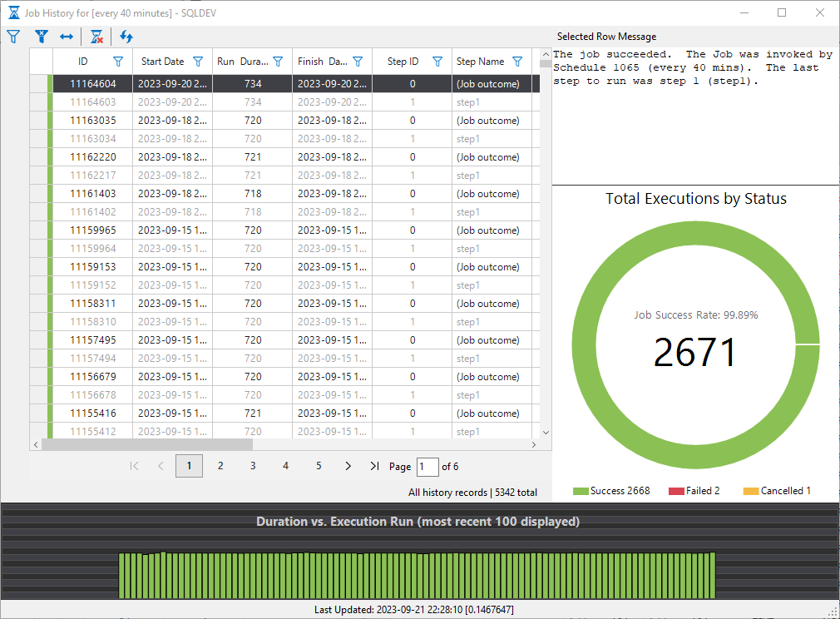Toggle Failed series in chart legend
840x619 pixels.
click(x=695, y=491)
